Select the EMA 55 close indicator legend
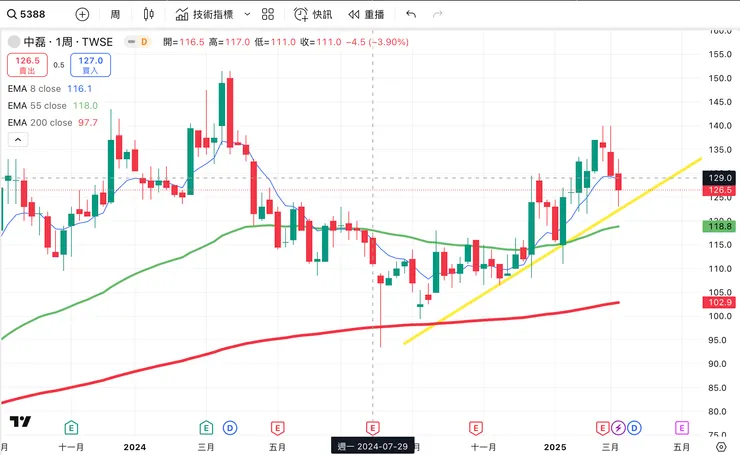The image size is (740, 455). pyautogui.click(x=52, y=106)
